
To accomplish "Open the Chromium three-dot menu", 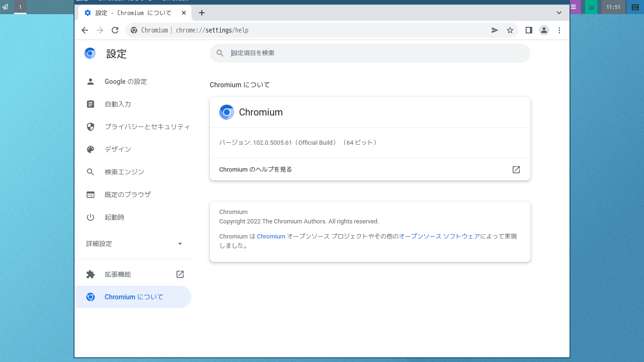I will pyautogui.click(x=559, y=30).
